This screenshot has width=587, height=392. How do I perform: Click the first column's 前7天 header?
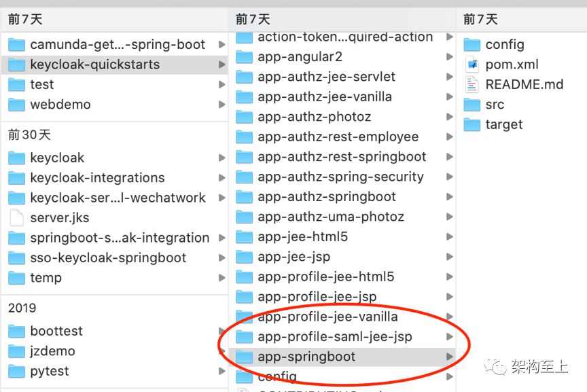(x=25, y=19)
